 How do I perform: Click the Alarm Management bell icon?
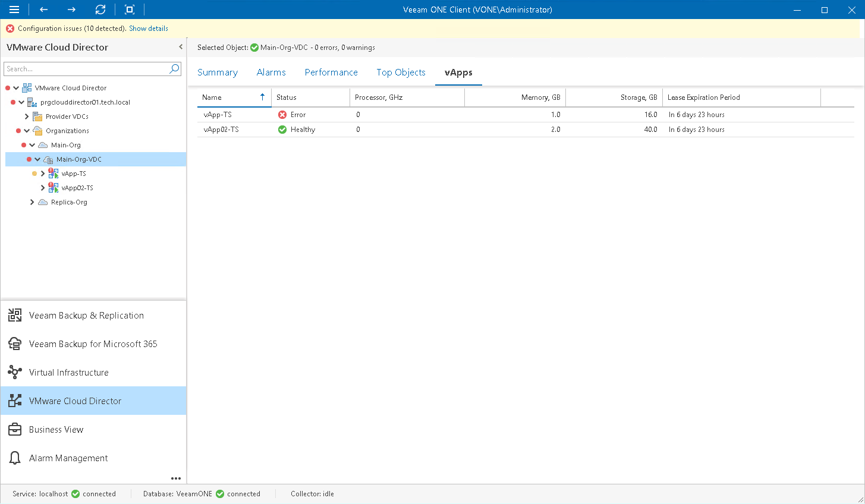point(15,458)
